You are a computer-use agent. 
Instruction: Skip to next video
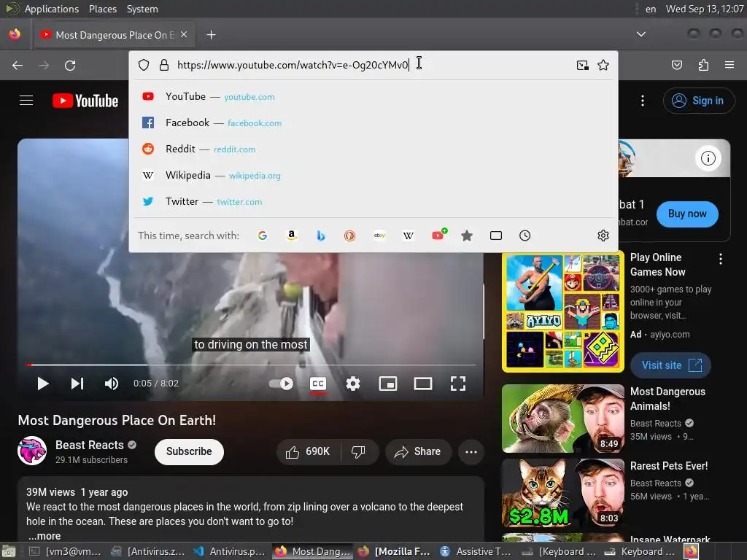[x=77, y=384]
